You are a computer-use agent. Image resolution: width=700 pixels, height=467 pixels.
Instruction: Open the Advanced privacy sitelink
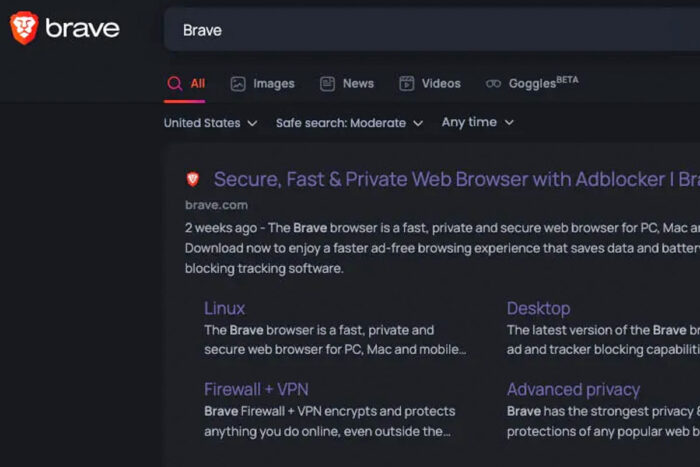click(573, 390)
